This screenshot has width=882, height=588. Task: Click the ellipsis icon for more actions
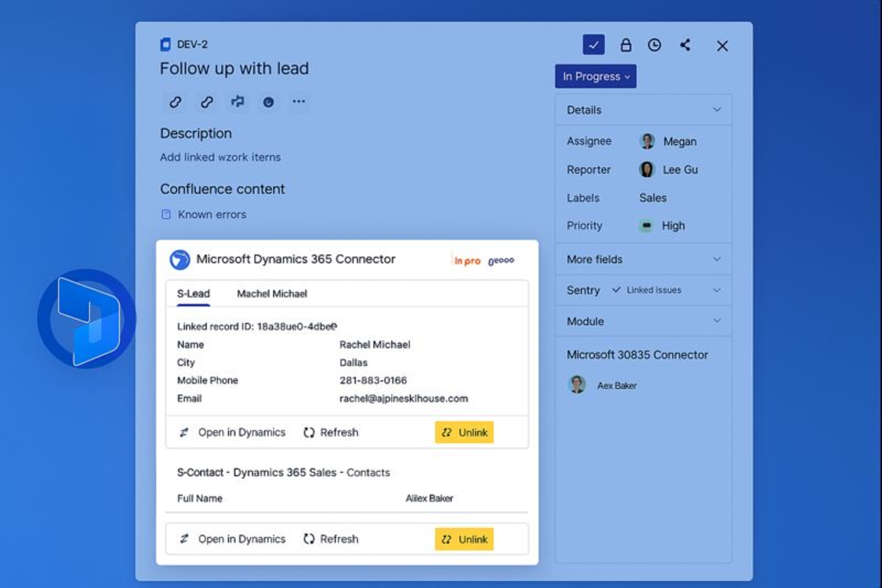299,102
